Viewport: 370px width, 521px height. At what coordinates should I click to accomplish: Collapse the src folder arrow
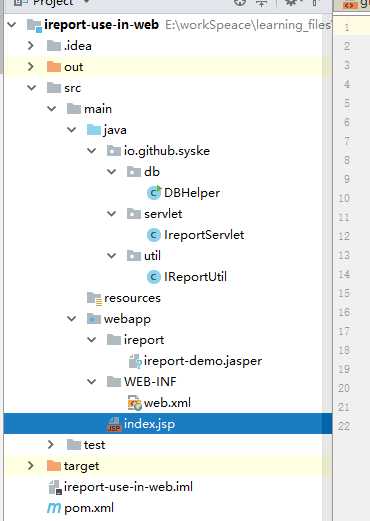pyautogui.click(x=32, y=88)
